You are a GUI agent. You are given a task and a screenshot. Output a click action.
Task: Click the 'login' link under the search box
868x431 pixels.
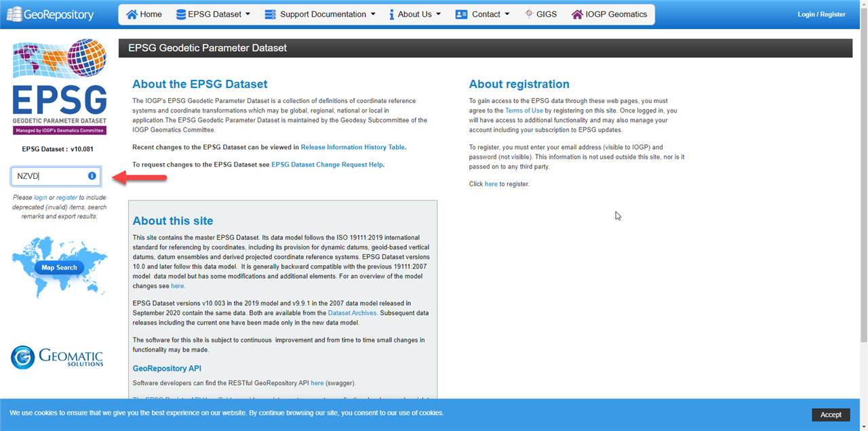[x=41, y=198]
